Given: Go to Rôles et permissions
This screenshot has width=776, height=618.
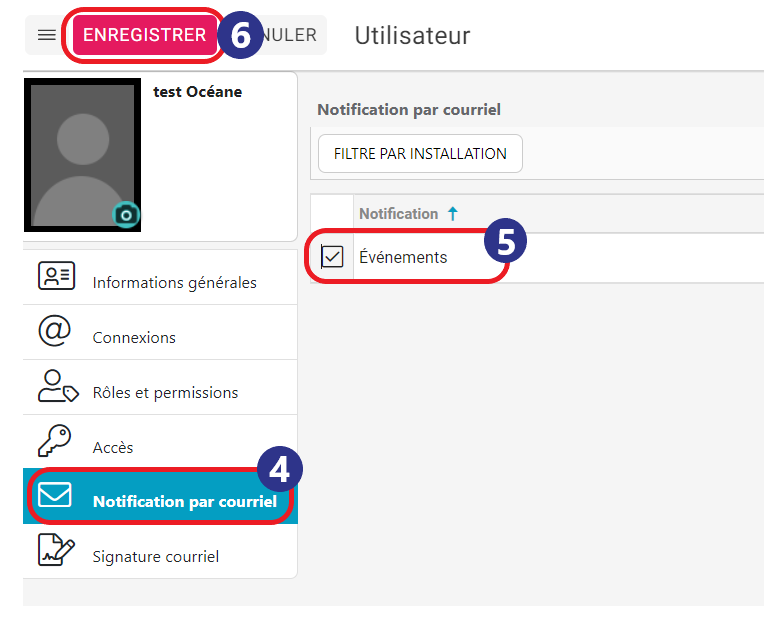Looking at the screenshot, I should click(x=160, y=387).
